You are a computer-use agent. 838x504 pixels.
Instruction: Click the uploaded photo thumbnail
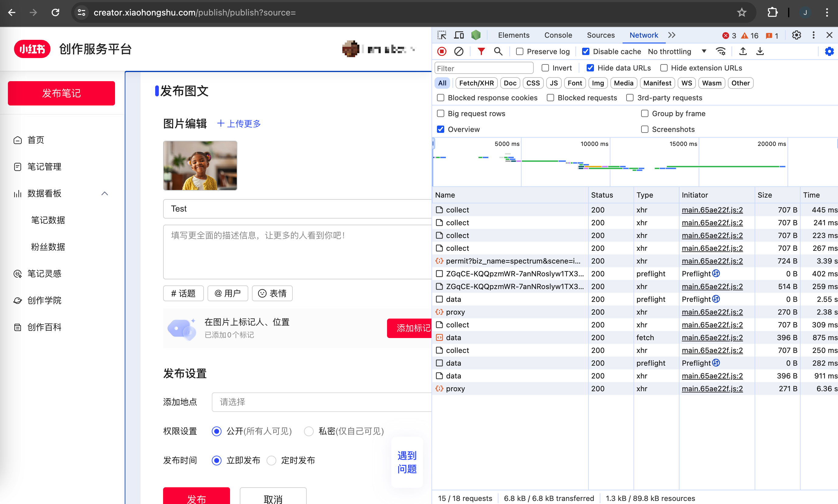pyautogui.click(x=200, y=165)
